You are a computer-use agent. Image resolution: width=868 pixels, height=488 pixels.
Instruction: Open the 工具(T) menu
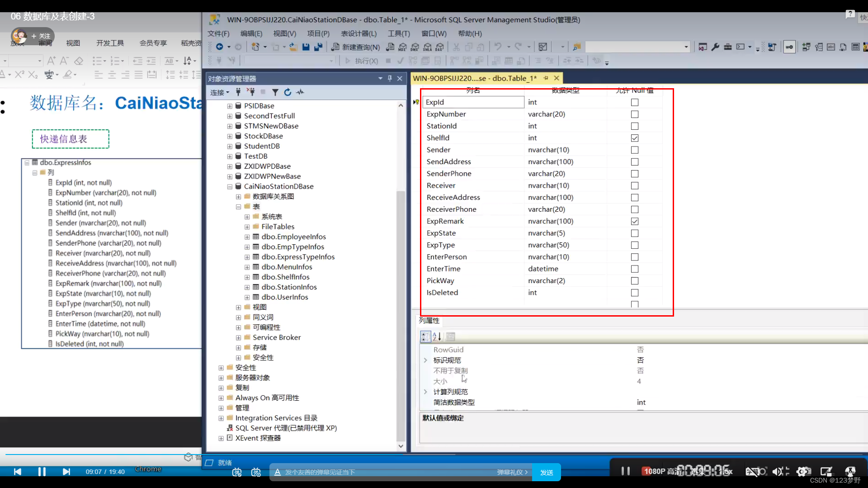click(399, 33)
